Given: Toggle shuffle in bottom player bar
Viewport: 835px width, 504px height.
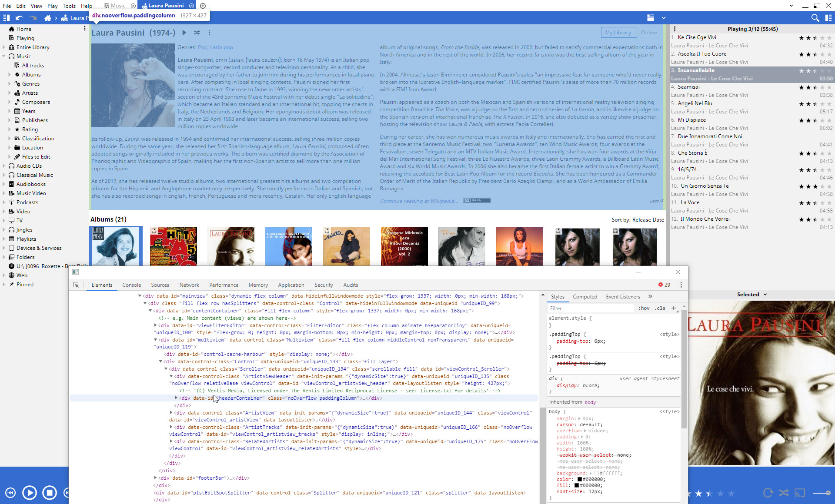Looking at the screenshot, I should [x=784, y=493].
